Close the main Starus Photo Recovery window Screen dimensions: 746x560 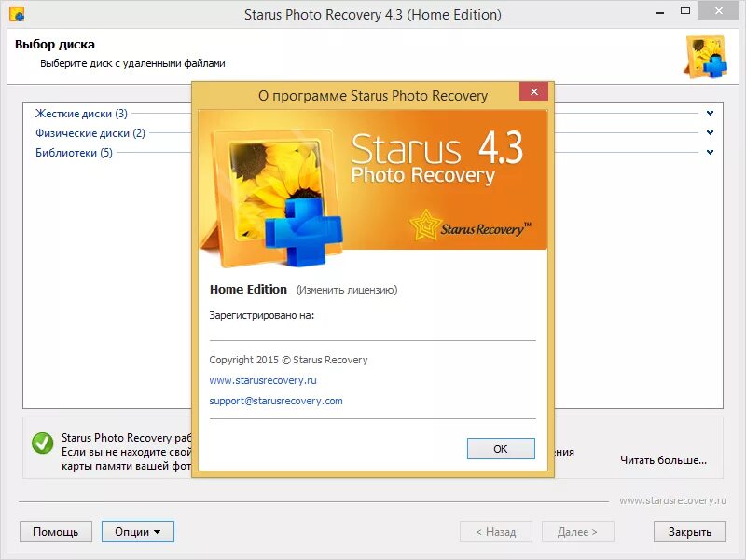coord(718,11)
